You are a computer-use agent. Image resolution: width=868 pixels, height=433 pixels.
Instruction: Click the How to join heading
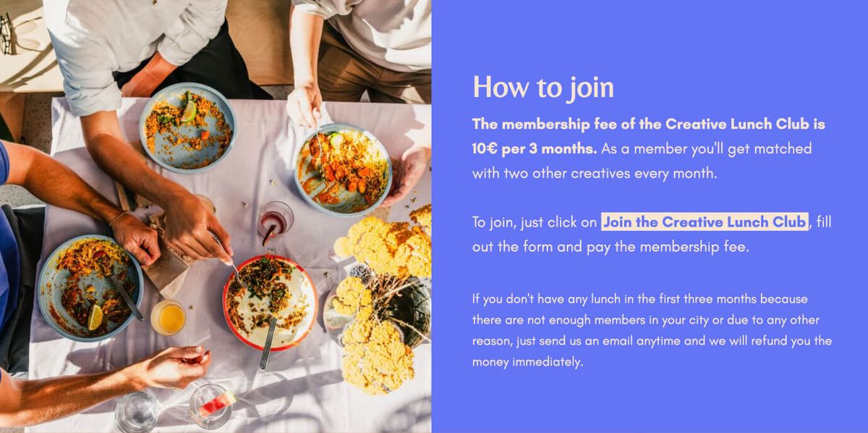pyautogui.click(x=543, y=87)
